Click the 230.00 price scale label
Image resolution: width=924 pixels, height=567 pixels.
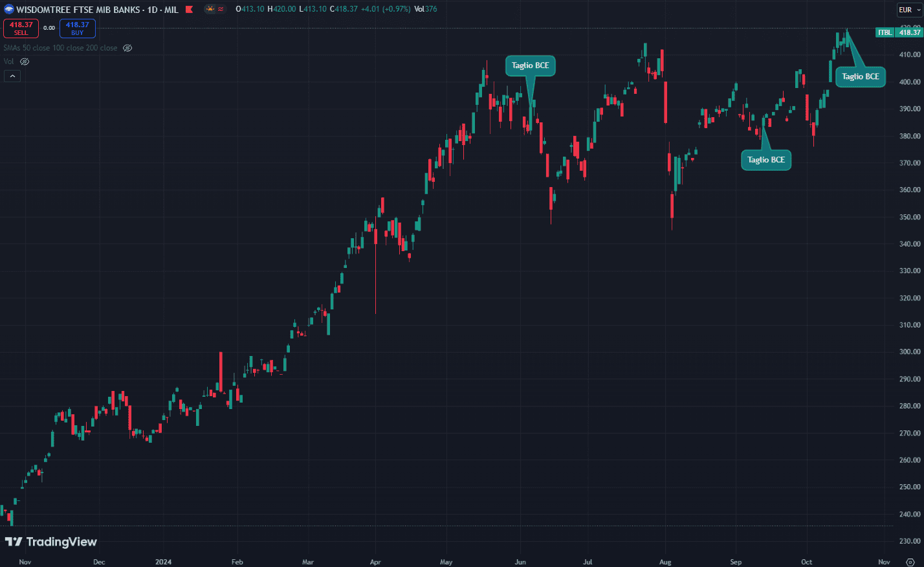[910, 541]
